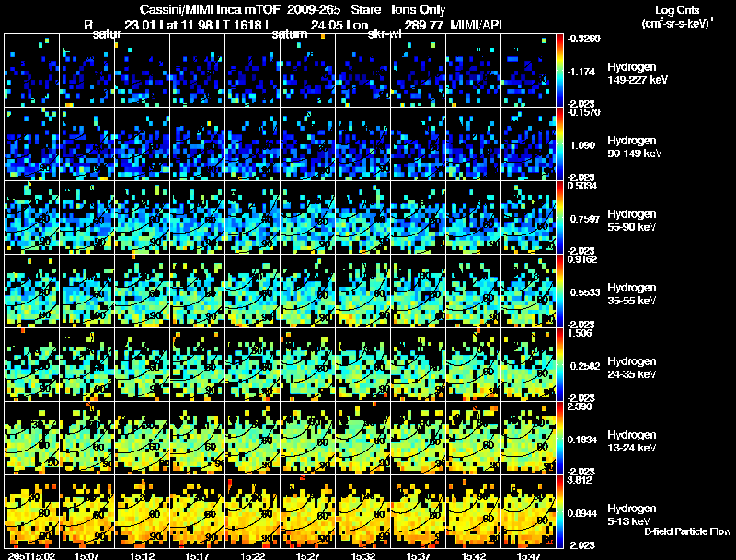This screenshot has width=736, height=560.
Task: Click the 'Hydrogen 90-149 keV' row label
Action: tap(634, 147)
